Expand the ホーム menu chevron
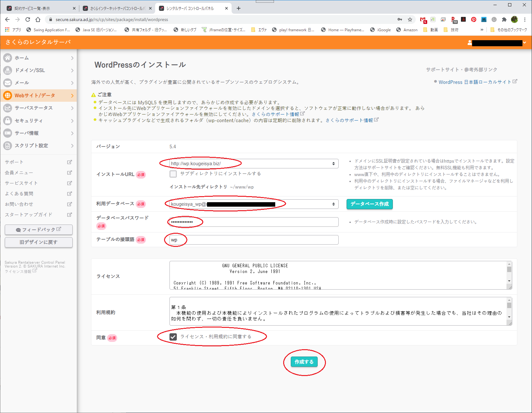The height and width of the screenshot is (413, 532). coord(72,58)
